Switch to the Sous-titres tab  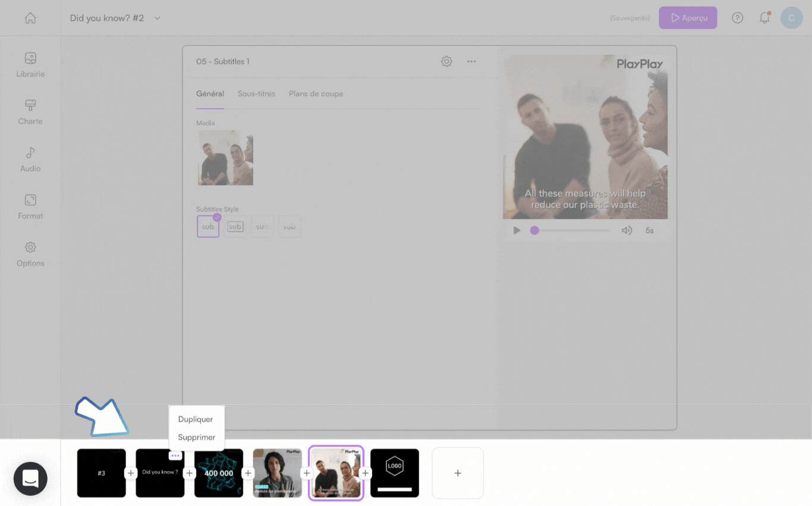pyautogui.click(x=256, y=94)
